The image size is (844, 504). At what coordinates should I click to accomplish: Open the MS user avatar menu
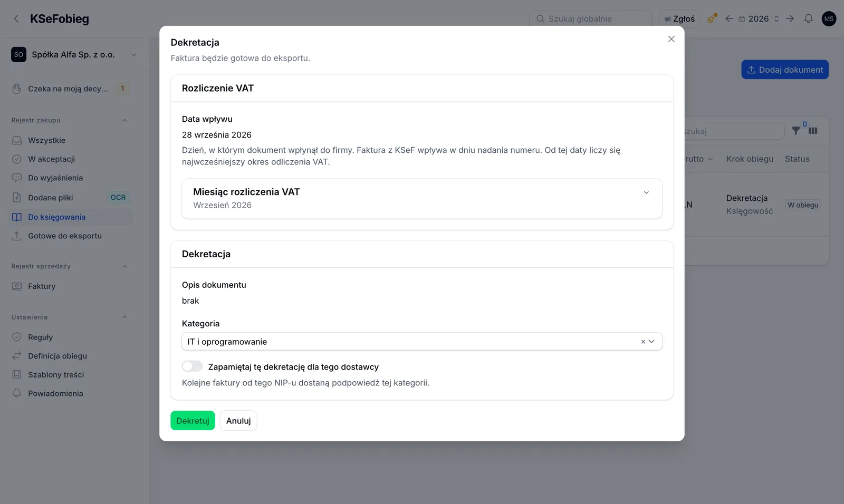[x=829, y=19]
